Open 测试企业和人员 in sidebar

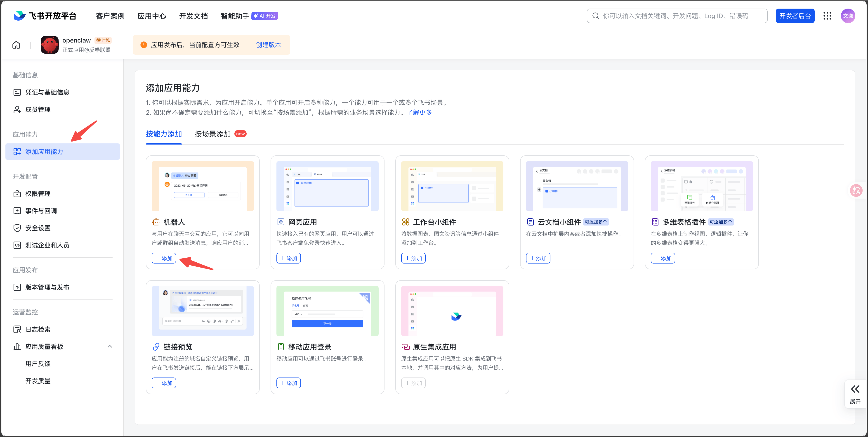pos(62,245)
